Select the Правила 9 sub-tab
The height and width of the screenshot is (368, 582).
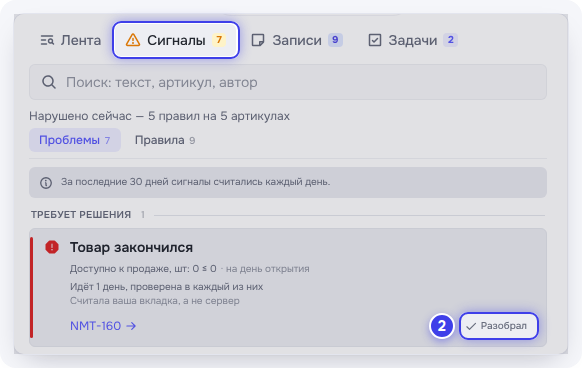[165, 140]
